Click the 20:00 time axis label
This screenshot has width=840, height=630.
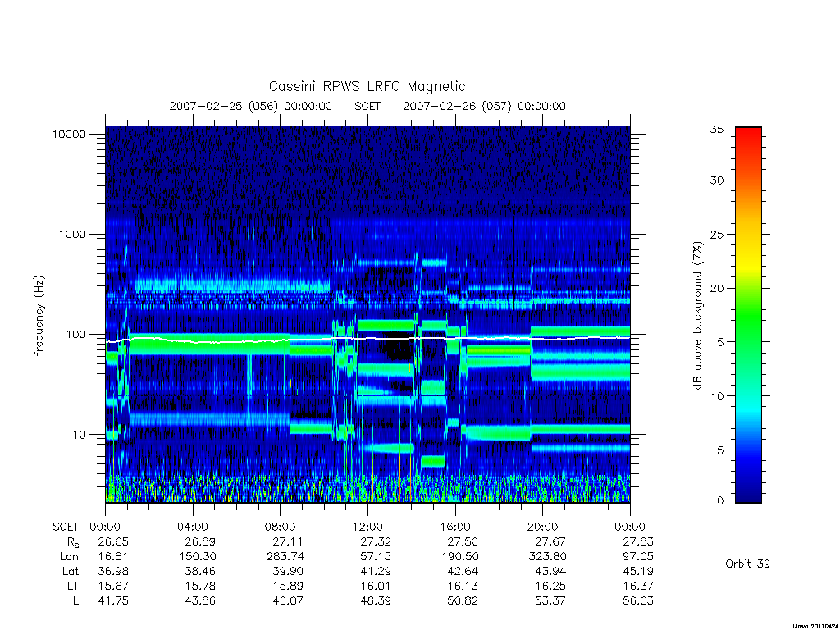(x=543, y=527)
